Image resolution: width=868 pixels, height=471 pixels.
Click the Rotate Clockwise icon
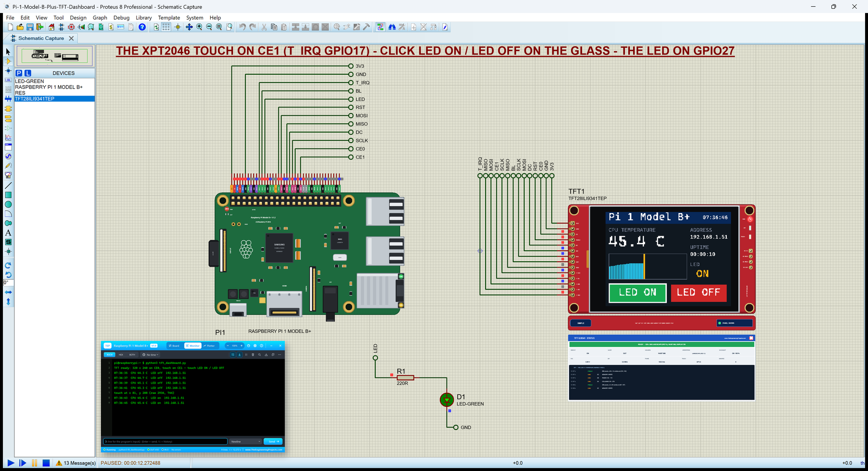[x=8, y=265]
